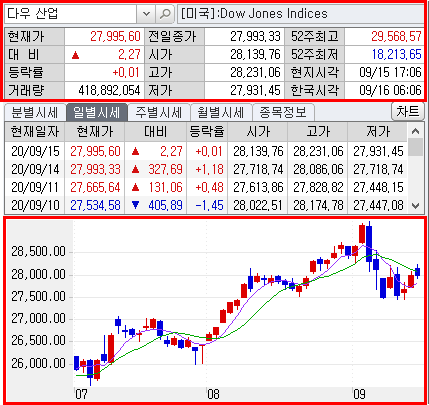This screenshot has width=429, height=405.
Task: Click the 현재일자 column header
Action: pos(35,132)
